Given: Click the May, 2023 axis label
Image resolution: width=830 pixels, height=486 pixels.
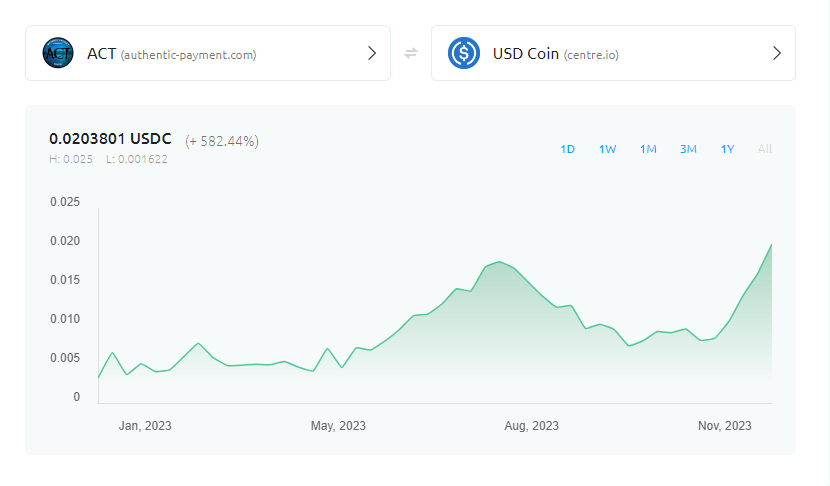Looking at the screenshot, I should point(338,426).
